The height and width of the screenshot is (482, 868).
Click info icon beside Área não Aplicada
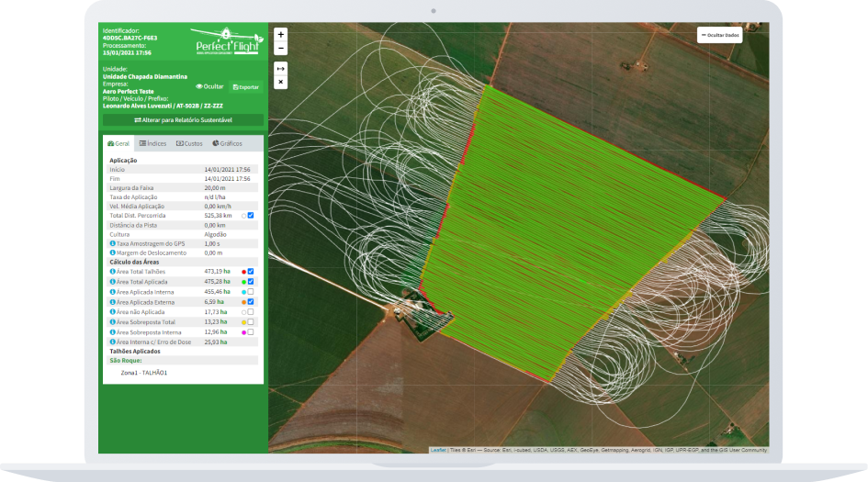click(112, 312)
